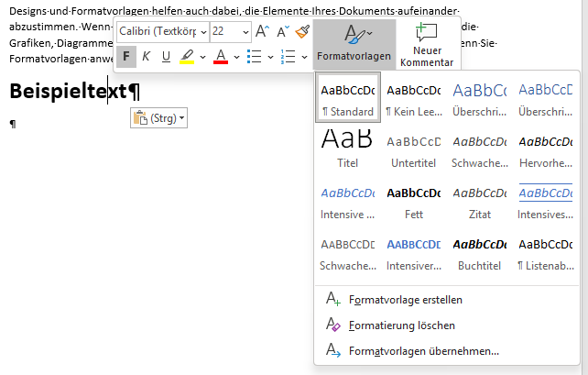Increase font size with the larger A icon

[x=262, y=31]
